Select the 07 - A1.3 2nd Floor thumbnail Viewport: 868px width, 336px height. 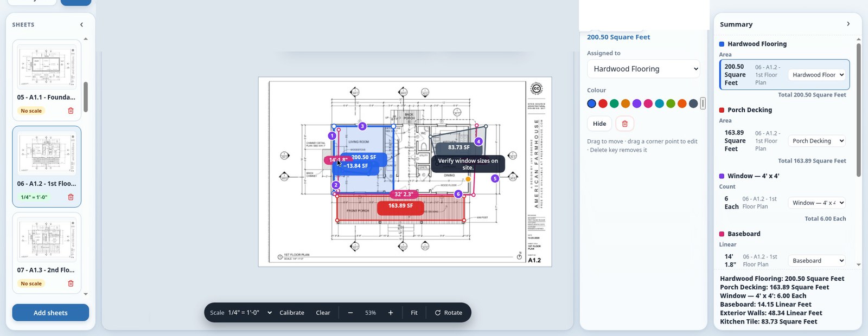47,240
